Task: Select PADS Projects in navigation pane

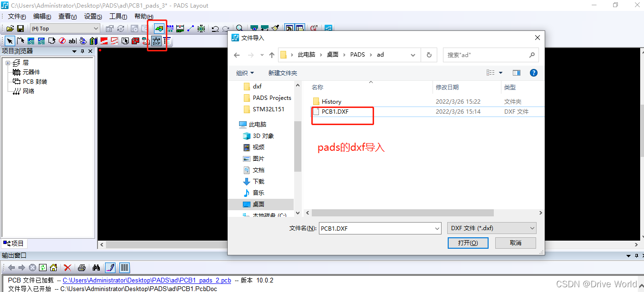Action: (x=272, y=98)
